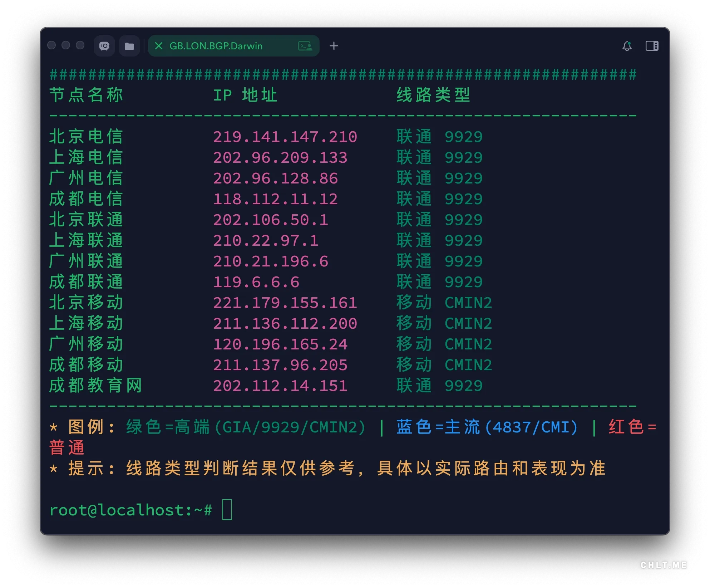Image resolution: width=710 pixels, height=588 pixels.
Task: Click the terminal session icon in the tab
Action: click(305, 46)
